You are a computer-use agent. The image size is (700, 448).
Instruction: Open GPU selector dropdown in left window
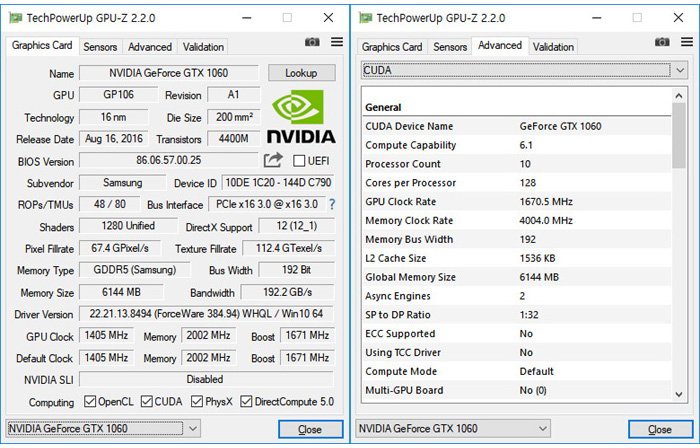click(103, 428)
